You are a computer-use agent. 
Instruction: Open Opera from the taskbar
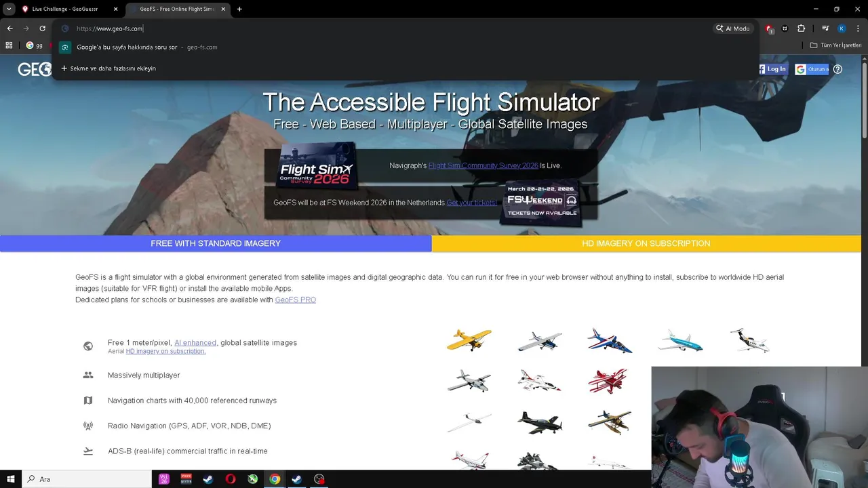(231, 479)
